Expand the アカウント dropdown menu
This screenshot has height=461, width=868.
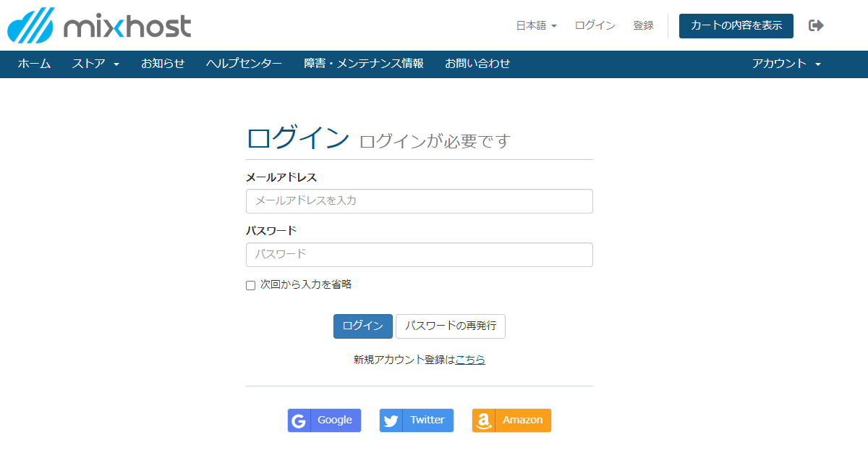[x=786, y=64]
